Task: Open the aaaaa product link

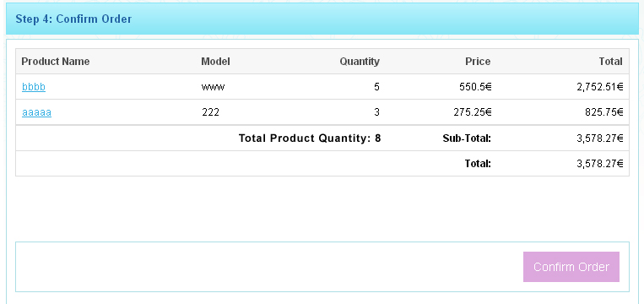Action: pyautogui.click(x=36, y=112)
